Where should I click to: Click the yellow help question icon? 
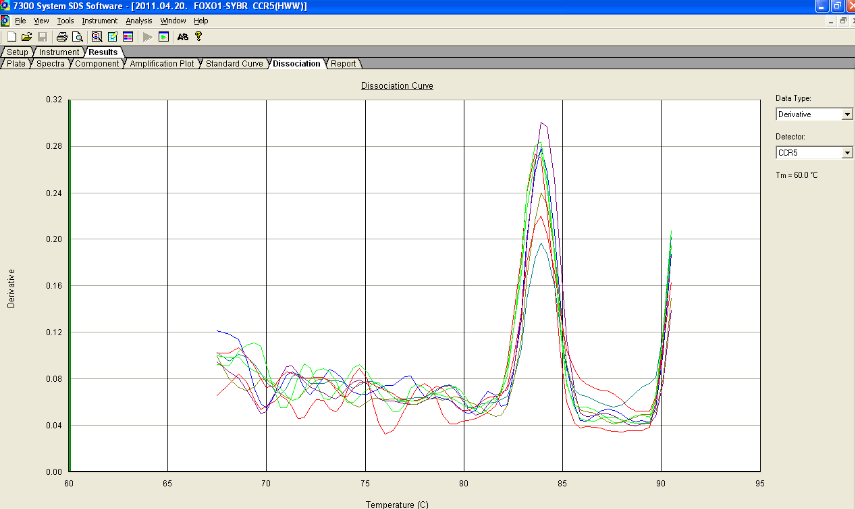coord(199,36)
